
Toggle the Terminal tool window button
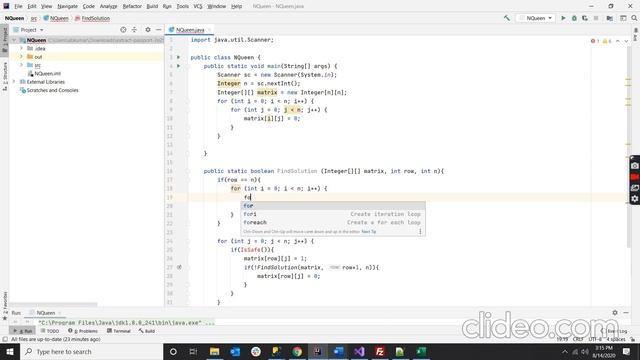point(118,331)
